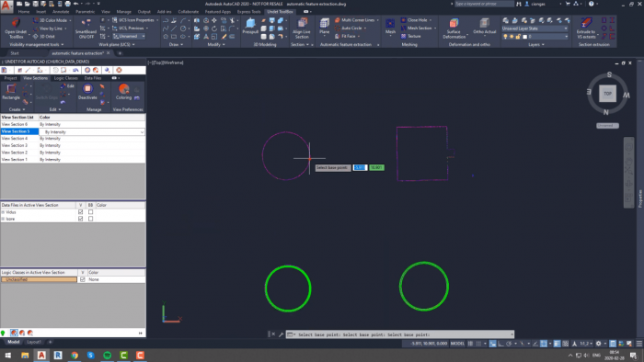Viewport: 644px width, 362px height.
Task: Expand Layers panel dropdown
Action: coord(536,44)
